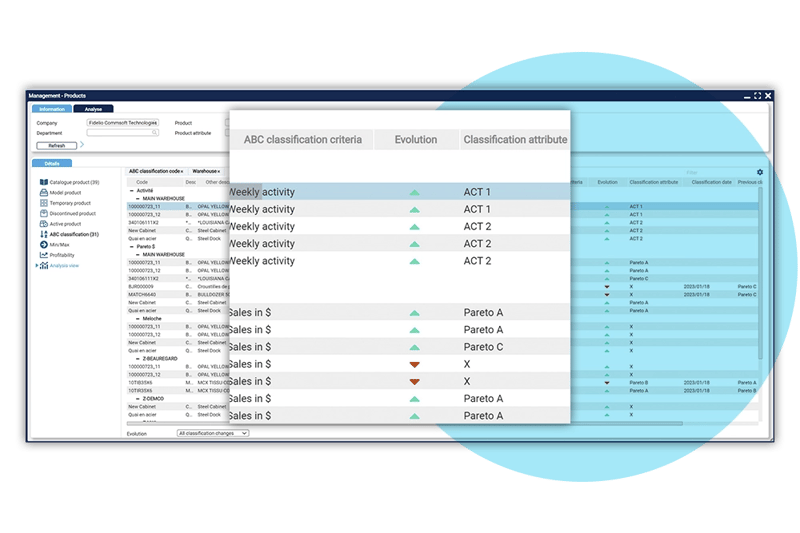Viewport: 800px width, 533px height.
Task: Select Profitability chart icon
Action: 44,255
